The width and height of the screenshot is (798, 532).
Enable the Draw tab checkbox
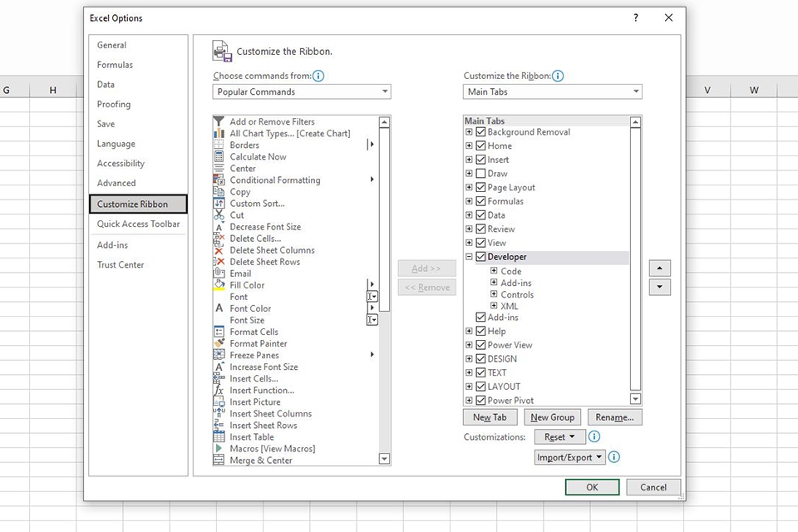pyautogui.click(x=480, y=174)
